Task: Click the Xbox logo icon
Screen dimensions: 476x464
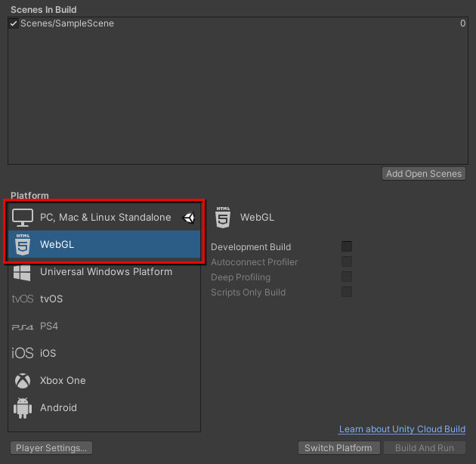Action: [x=23, y=381]
